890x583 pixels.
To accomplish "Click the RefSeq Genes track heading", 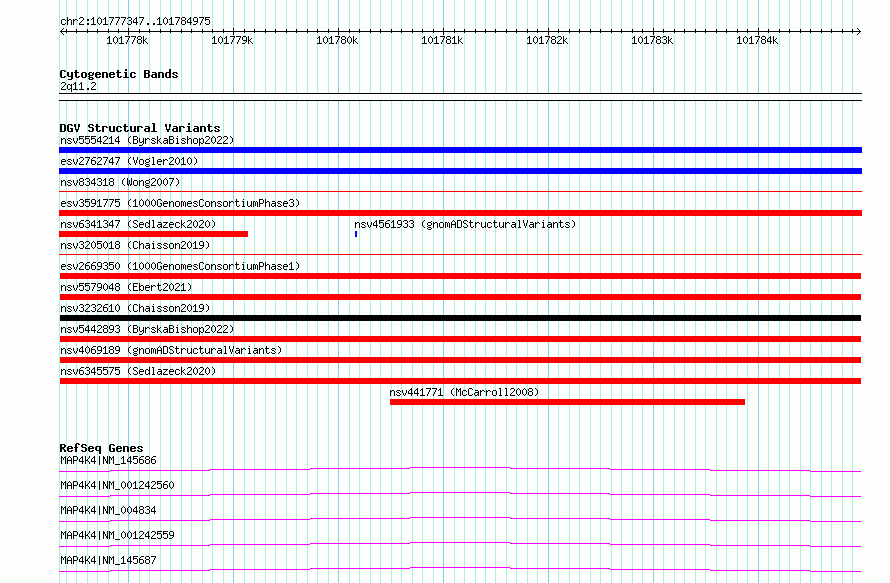I will point(101,448).
